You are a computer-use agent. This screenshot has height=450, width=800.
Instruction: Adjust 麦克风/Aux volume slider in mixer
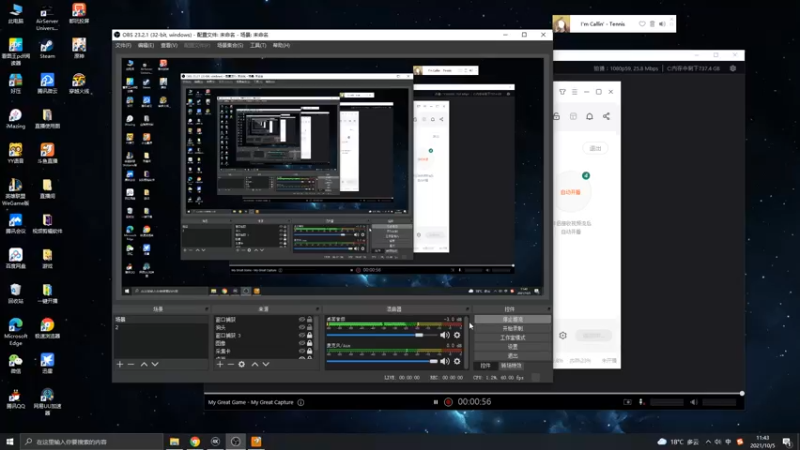coord(382,361)
